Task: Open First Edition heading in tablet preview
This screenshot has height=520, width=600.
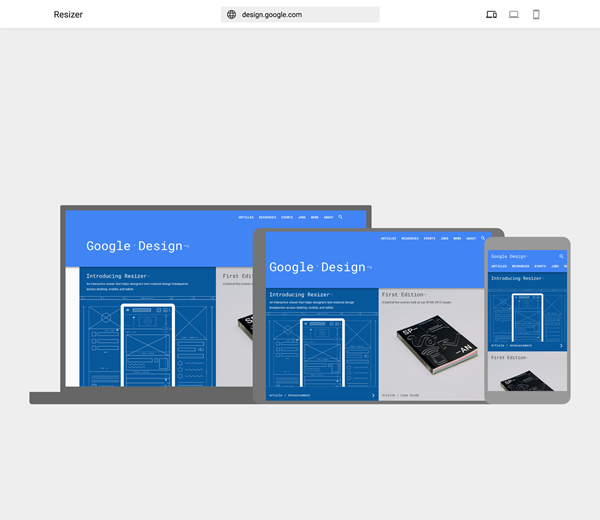Action: [x=403, y=295]
